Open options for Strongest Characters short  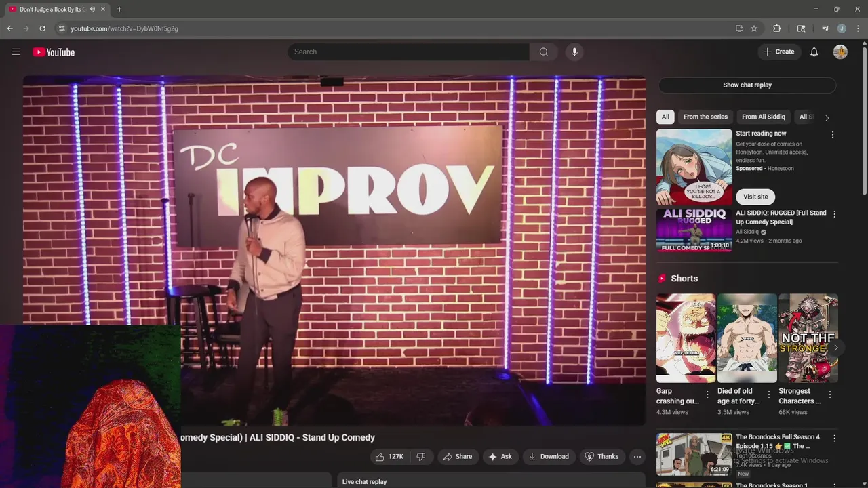[829, 394]
